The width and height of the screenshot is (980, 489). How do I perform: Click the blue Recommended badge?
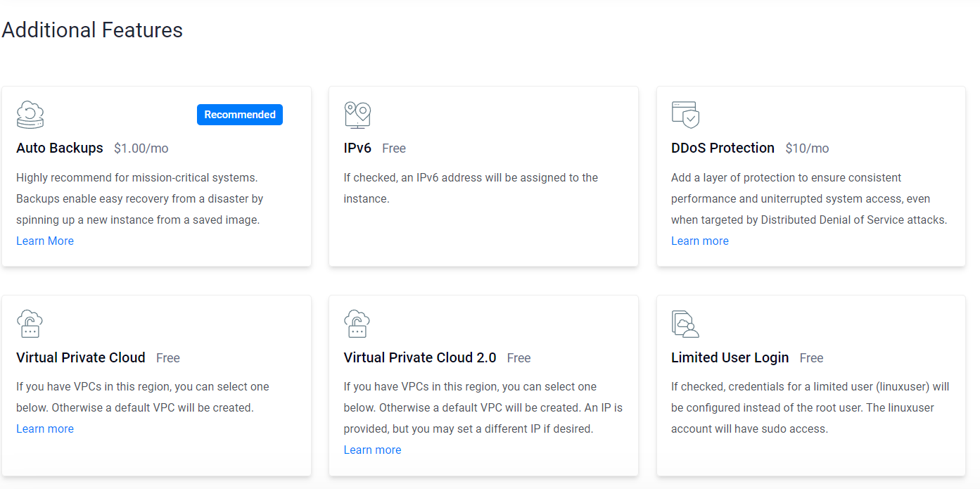point(240,115)
